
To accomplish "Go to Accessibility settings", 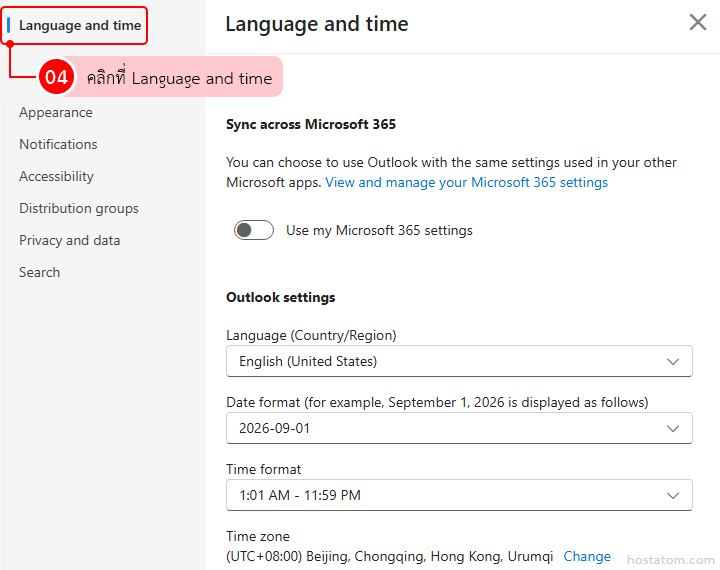I will click(x=56, y=176).
